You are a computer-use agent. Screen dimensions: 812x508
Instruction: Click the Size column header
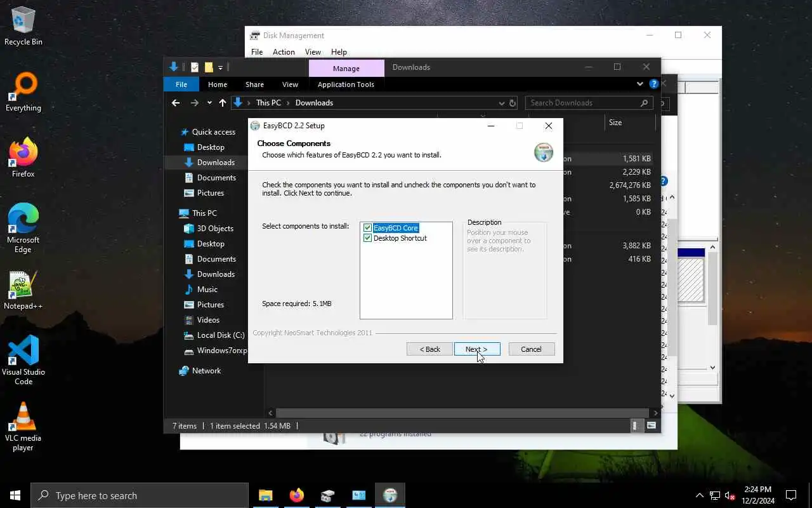tap(630, 123)
